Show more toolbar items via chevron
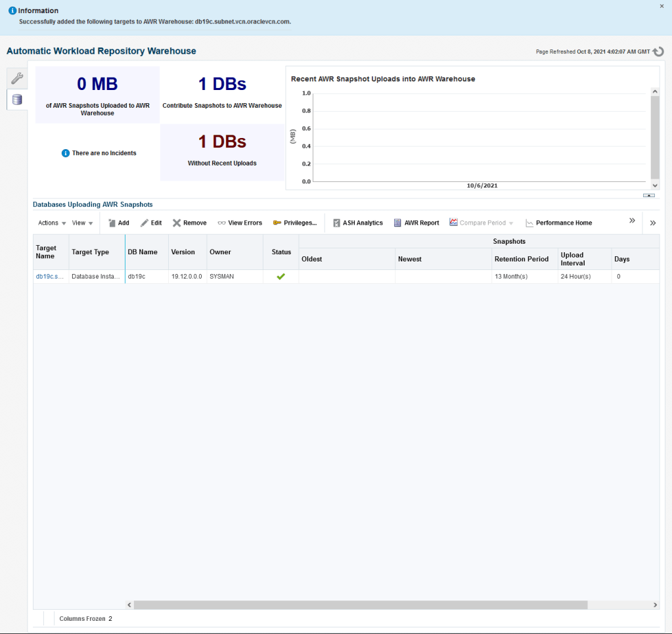 coord(632,221)
